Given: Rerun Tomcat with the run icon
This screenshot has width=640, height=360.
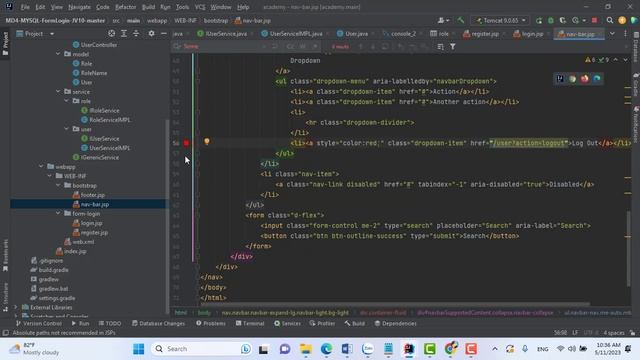Looking at the screenshot, I should point(539,20).
